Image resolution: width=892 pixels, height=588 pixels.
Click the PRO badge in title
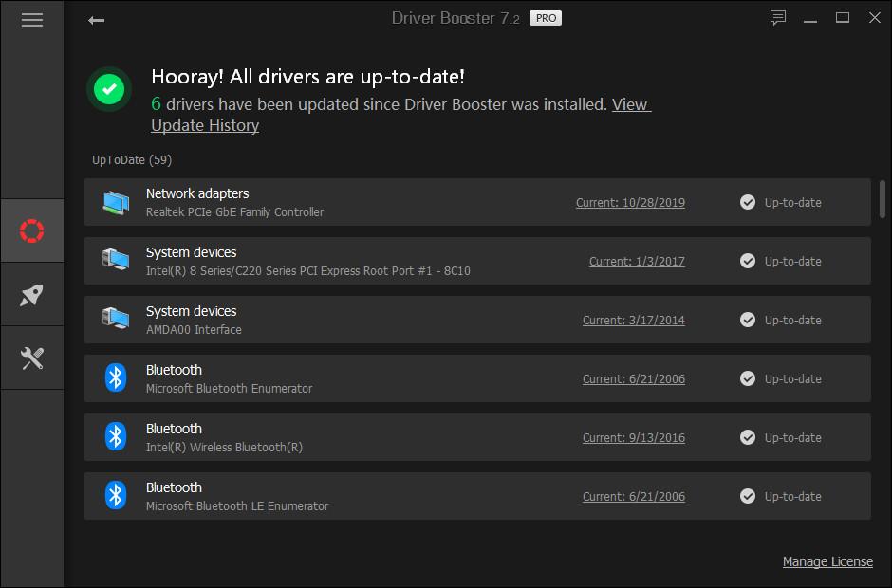click(x=546, y=18)
